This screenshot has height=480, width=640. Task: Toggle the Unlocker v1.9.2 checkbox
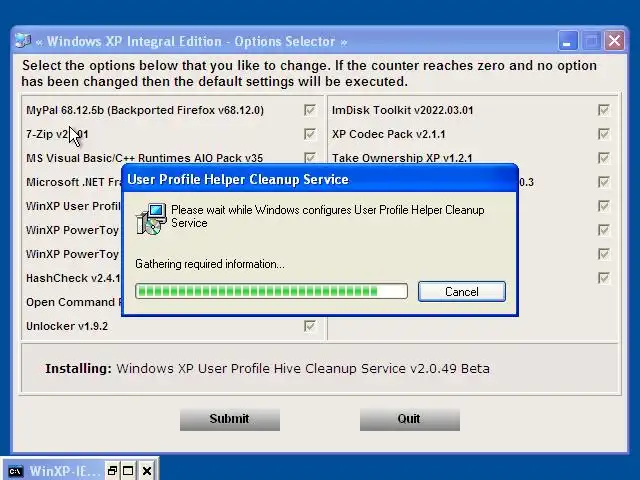point(310,326)
